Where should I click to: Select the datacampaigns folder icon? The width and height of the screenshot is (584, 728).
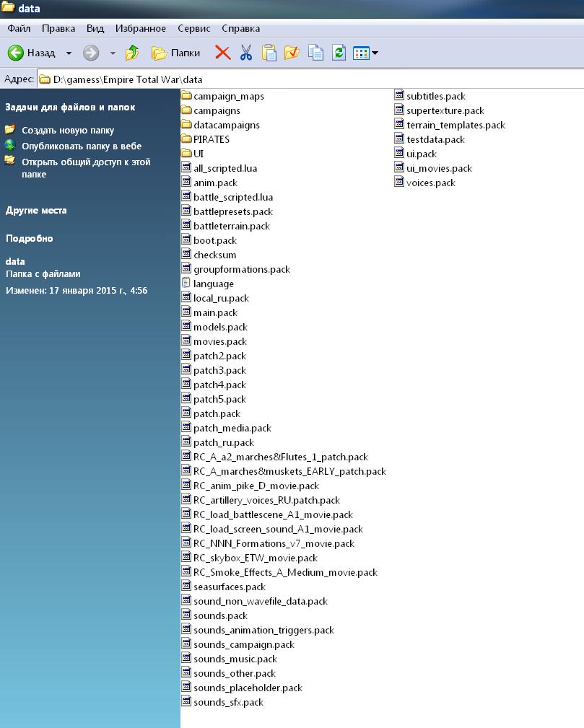click(186, 124)
